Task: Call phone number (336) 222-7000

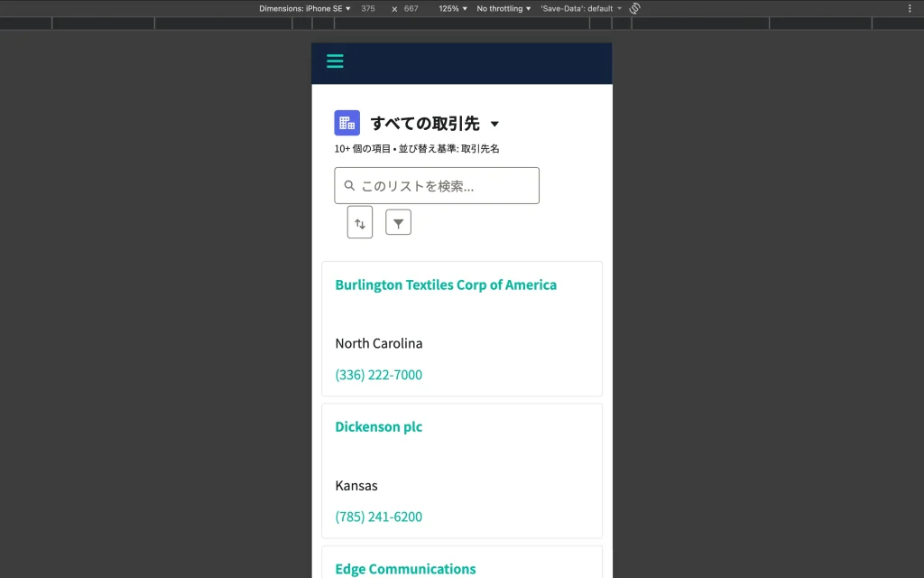Action: tap(378, 375)
